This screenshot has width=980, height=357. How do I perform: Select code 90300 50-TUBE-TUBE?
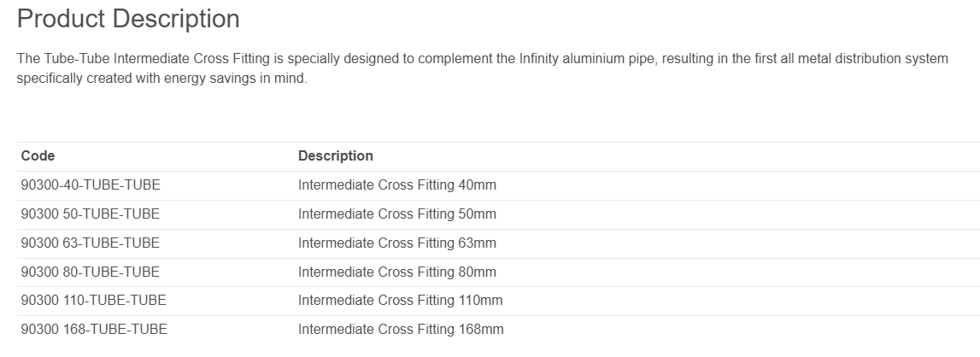click(x=90, y=214)
